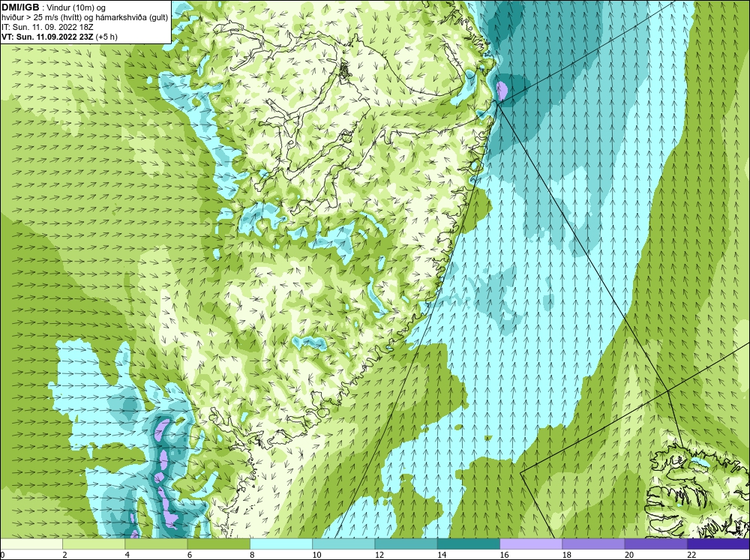Click the 4–6 m/s green legend swatch

click(156, 544)
